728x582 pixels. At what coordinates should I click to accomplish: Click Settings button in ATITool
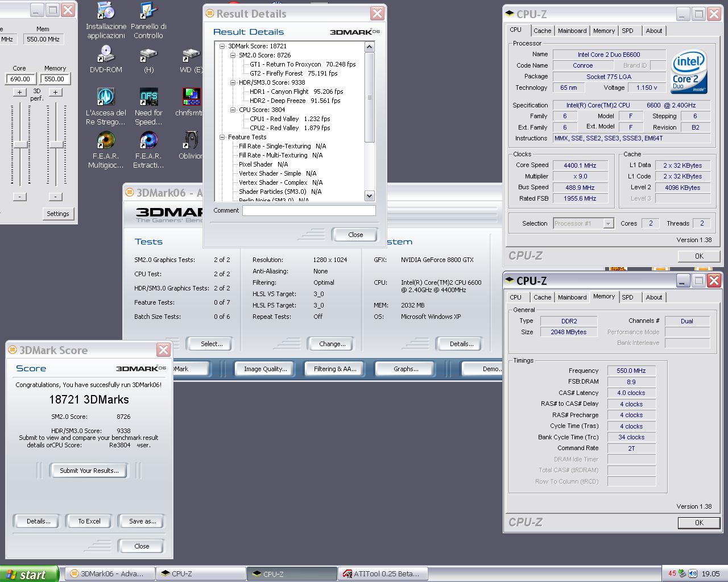58,214
